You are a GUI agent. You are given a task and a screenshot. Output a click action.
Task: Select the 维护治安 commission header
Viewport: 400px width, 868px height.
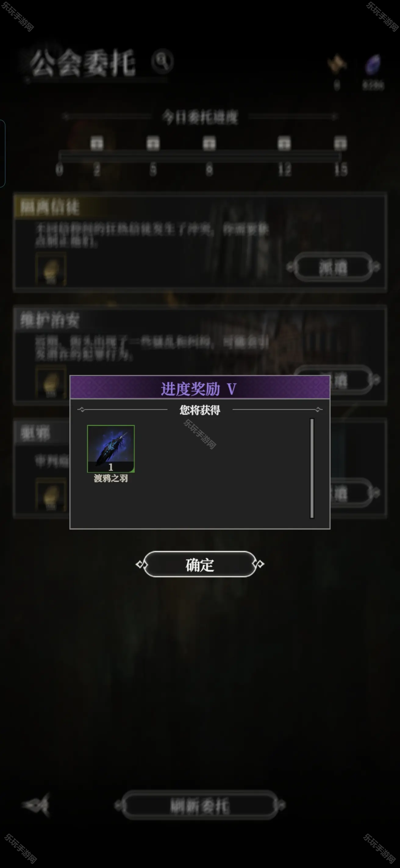click(50, 320)
